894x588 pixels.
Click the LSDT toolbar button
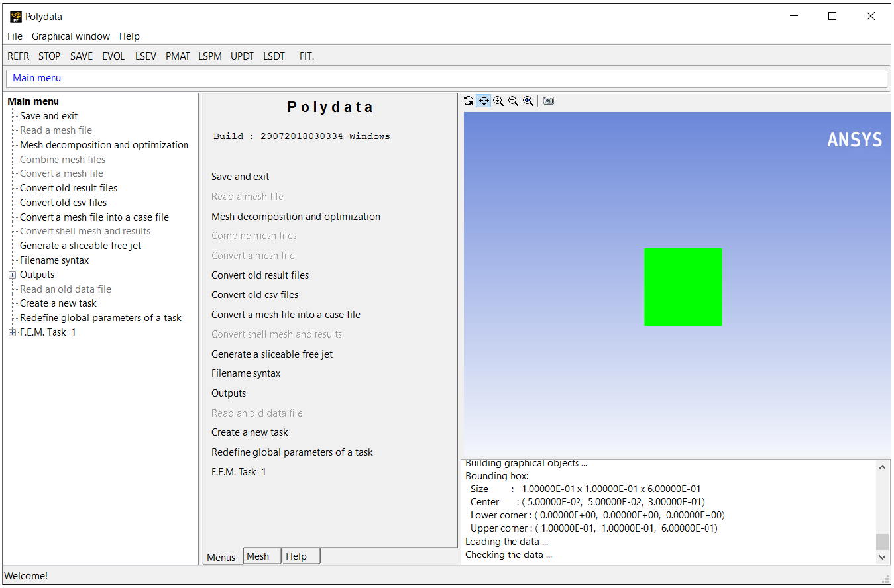[x=274, y=56]
